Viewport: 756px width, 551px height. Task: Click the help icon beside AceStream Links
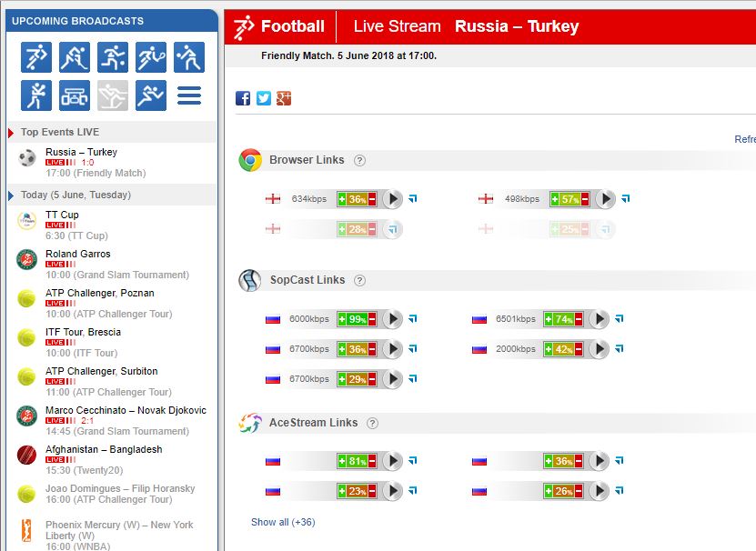coord(372,424)
